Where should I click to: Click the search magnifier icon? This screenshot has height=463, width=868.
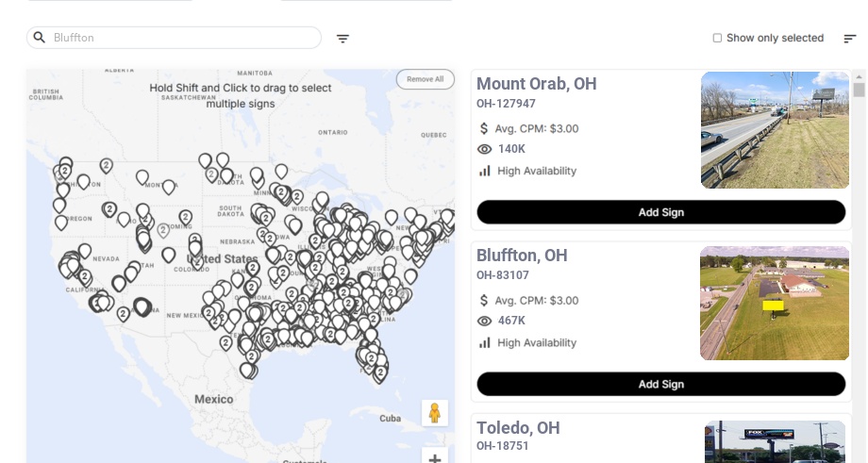[x=40, y=38]
